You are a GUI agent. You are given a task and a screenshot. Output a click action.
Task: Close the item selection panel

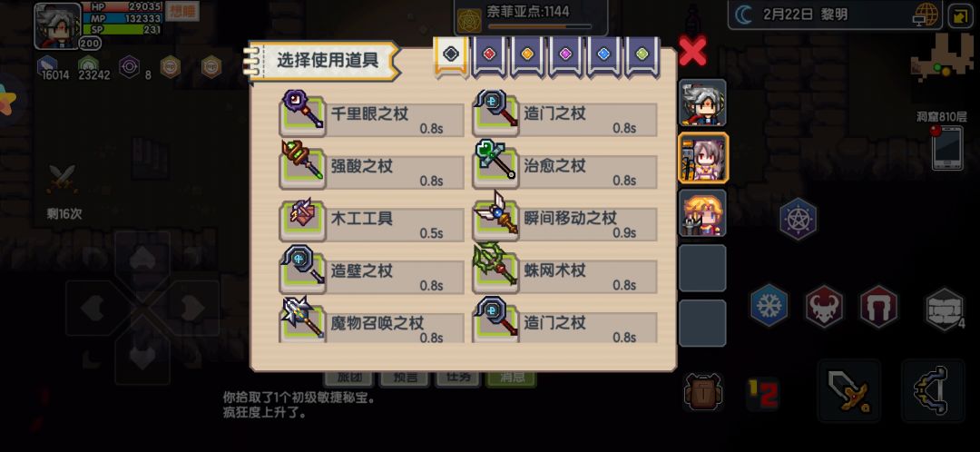pyautogui.click(x=692, y=51)
